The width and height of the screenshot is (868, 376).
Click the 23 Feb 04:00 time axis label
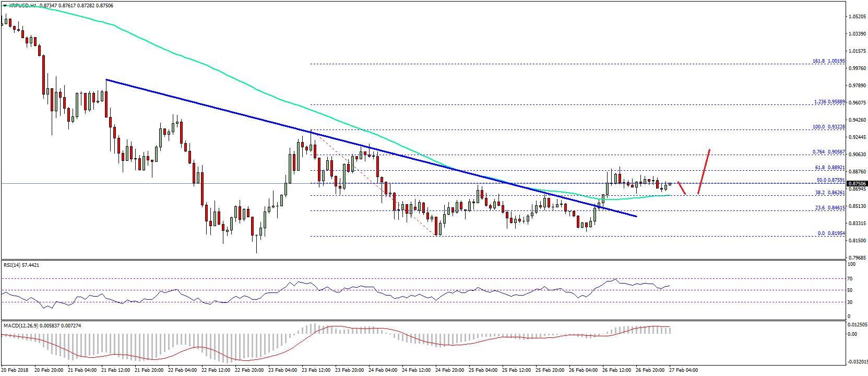283,370
